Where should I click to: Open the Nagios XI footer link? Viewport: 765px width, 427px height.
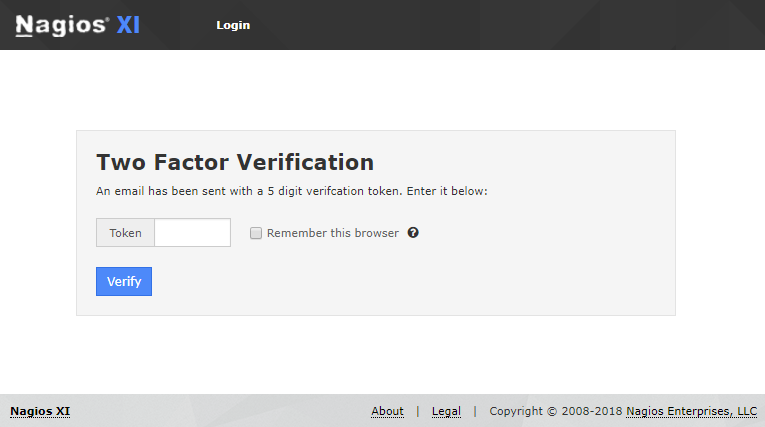(x=40, y=411)
